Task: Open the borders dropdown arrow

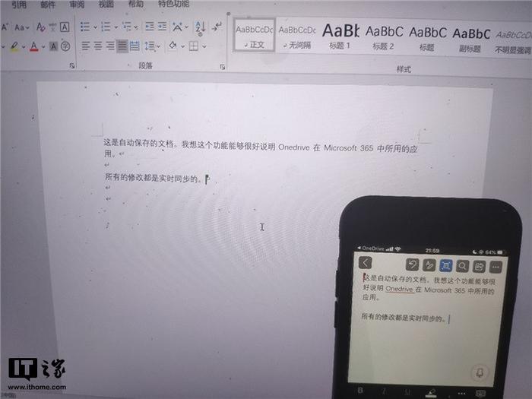Action: click(x=204, y=46)
